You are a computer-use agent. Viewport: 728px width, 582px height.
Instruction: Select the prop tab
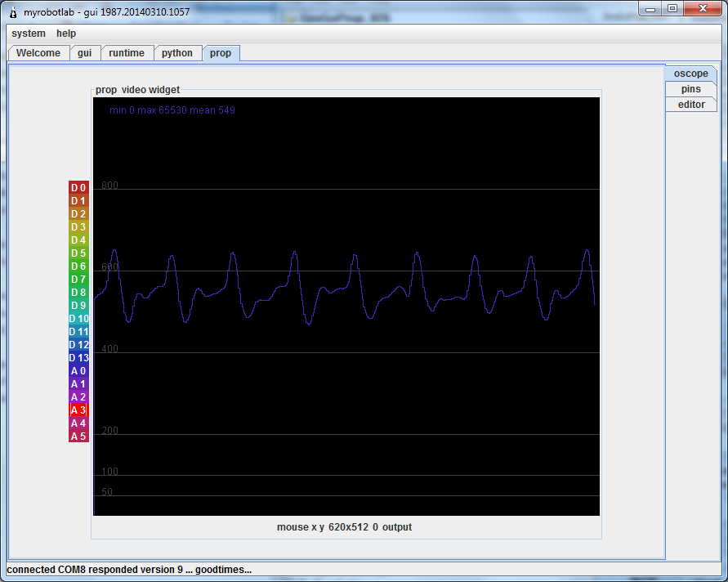click(221, 53)
